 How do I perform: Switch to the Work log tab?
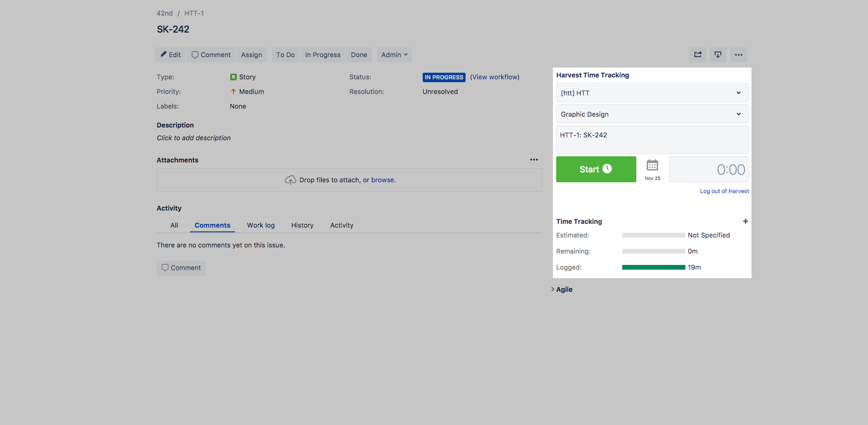(261, 225)
